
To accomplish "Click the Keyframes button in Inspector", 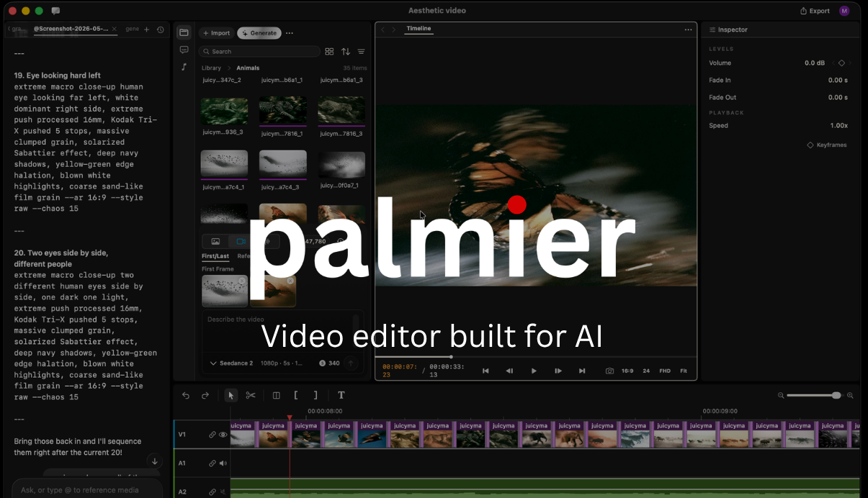I will pos(827,145).
